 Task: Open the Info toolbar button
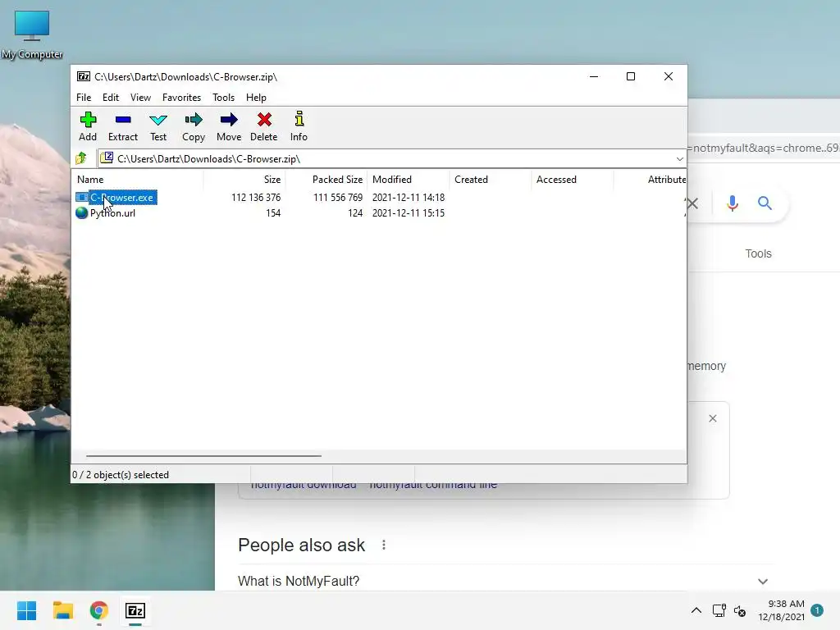click(x=299, y=126)
